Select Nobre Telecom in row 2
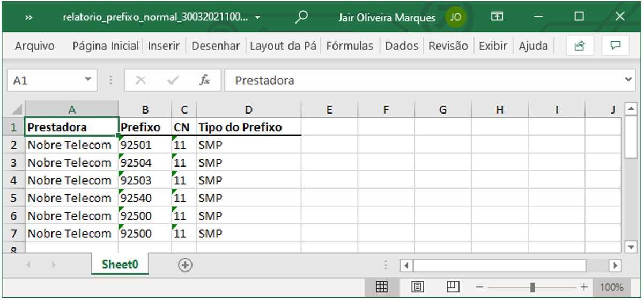 pyautogui.click(x=72, y=145)
